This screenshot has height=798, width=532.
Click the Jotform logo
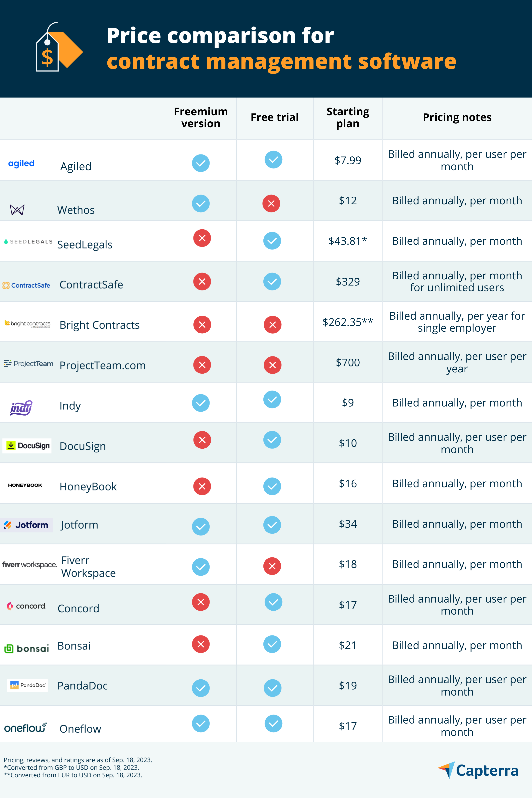click(x=26, y=525)
